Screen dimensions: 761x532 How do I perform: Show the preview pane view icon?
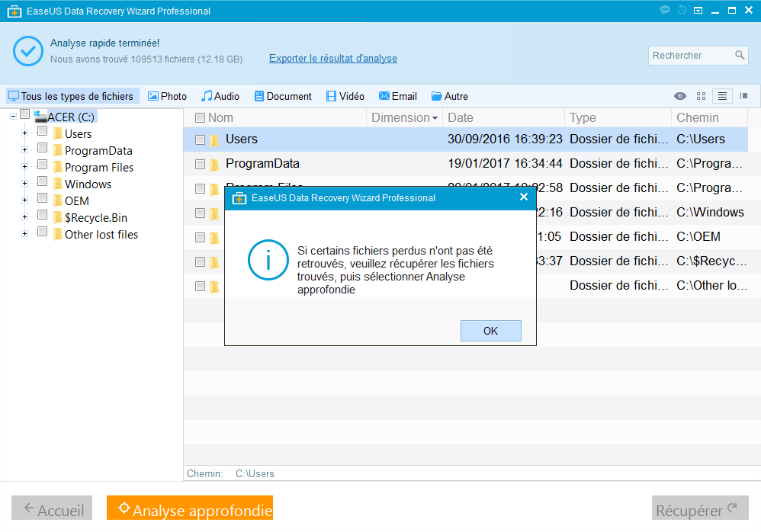pyautogui.click(x=743, y=96)
